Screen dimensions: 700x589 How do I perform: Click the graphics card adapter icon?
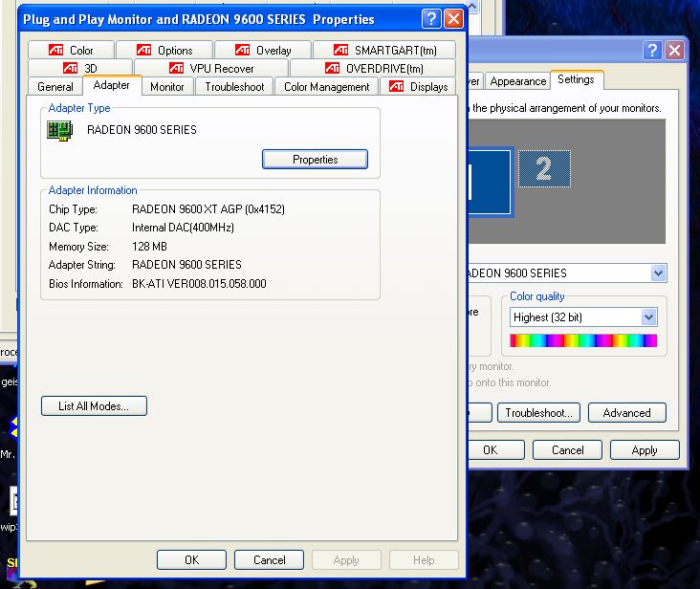(x=60, y=130)
